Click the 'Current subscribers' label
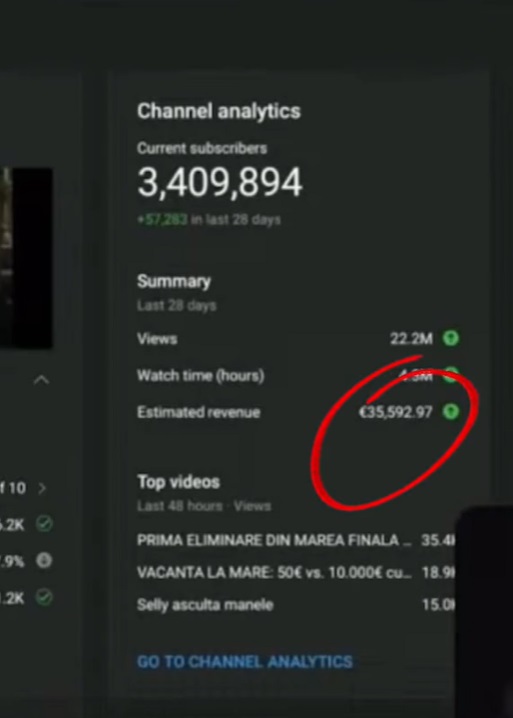 (x=202, y=148)
